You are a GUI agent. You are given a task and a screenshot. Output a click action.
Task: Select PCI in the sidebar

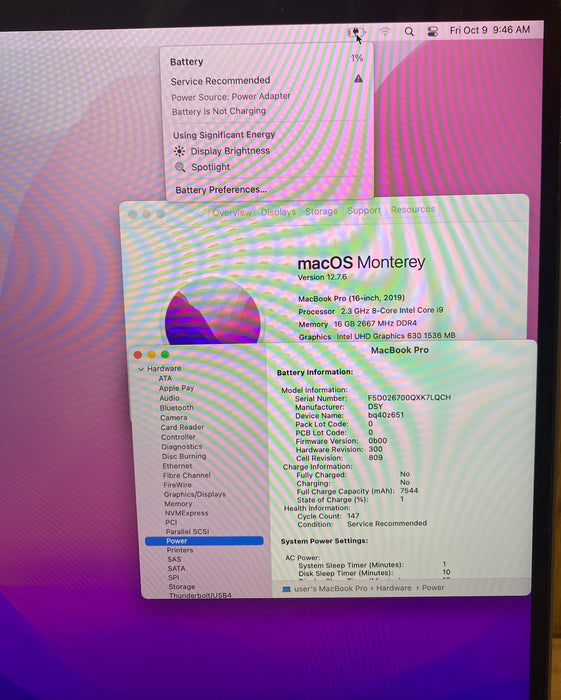coord(171,522)
